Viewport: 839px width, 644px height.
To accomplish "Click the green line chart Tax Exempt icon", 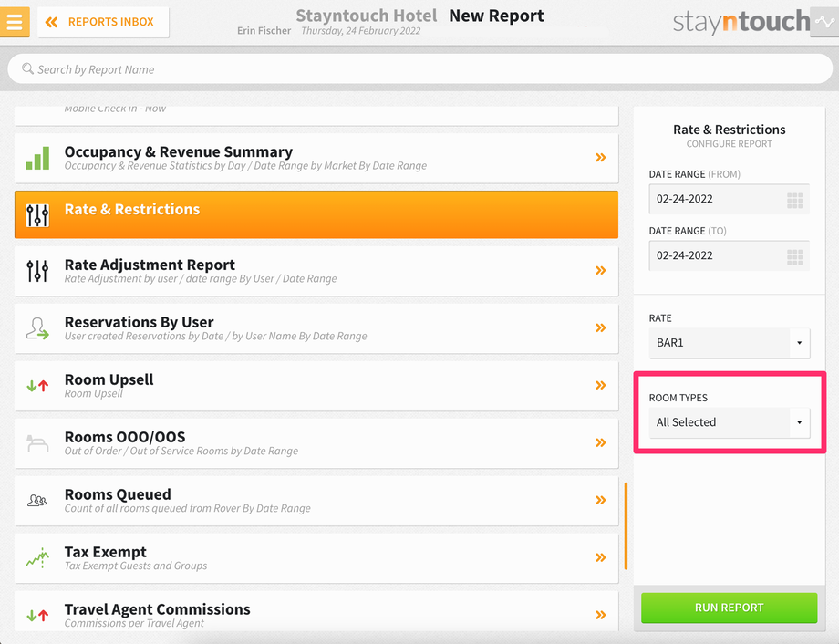I will (x=37, y=558).
